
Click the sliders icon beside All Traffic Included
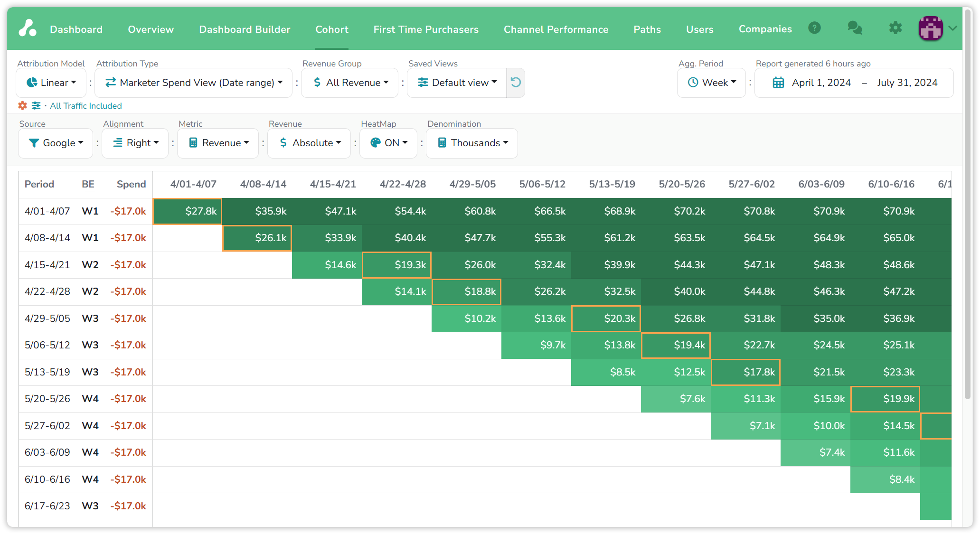pyautogui.click(x=36, y=105)
